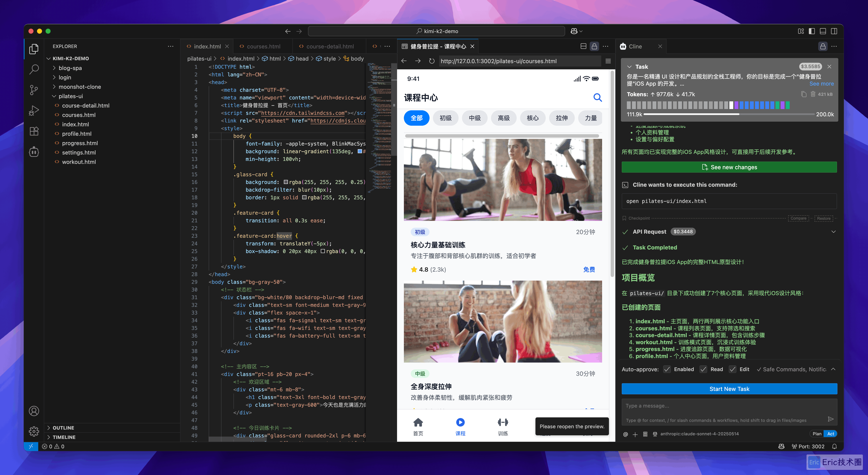
Task: Click the Restore checkpoint button
Action: pos(824,219)
